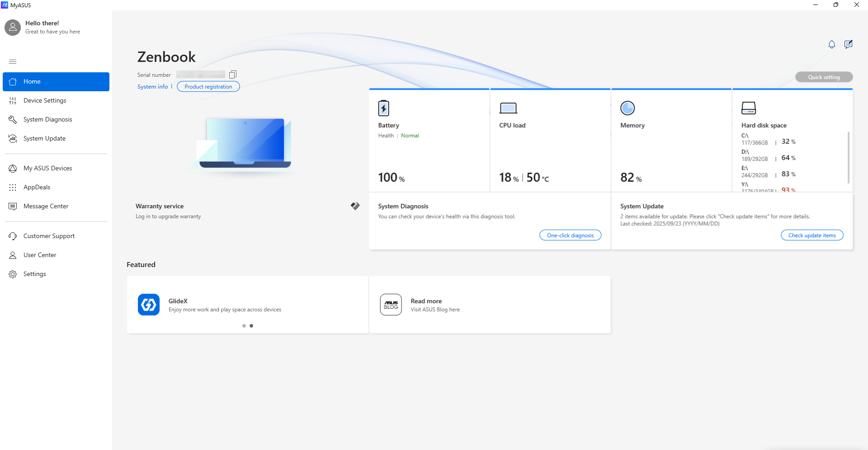Viewport: 868px width, 450px height.
Task: Click the Memory pie chart icon
Action: coord(627,108)
